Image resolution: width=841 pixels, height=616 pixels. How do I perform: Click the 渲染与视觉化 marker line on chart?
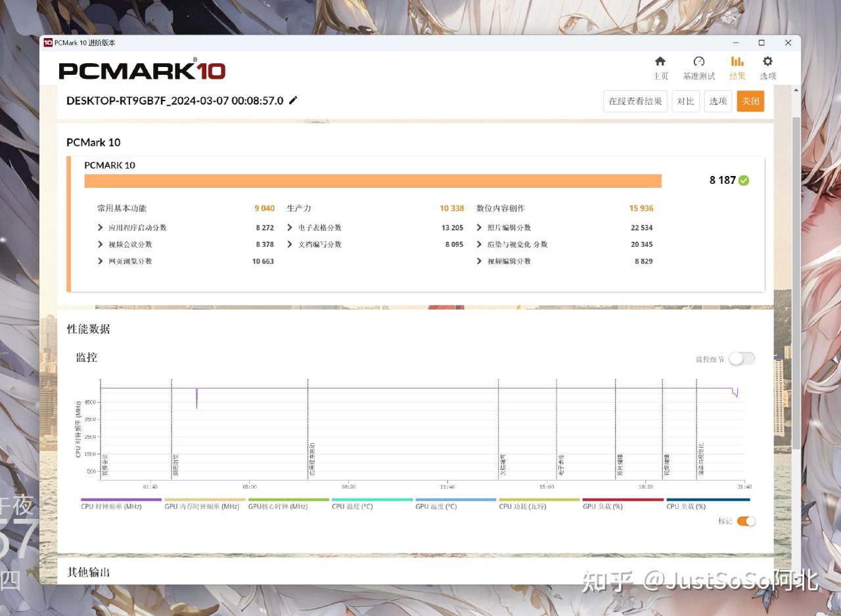[696, 429]
